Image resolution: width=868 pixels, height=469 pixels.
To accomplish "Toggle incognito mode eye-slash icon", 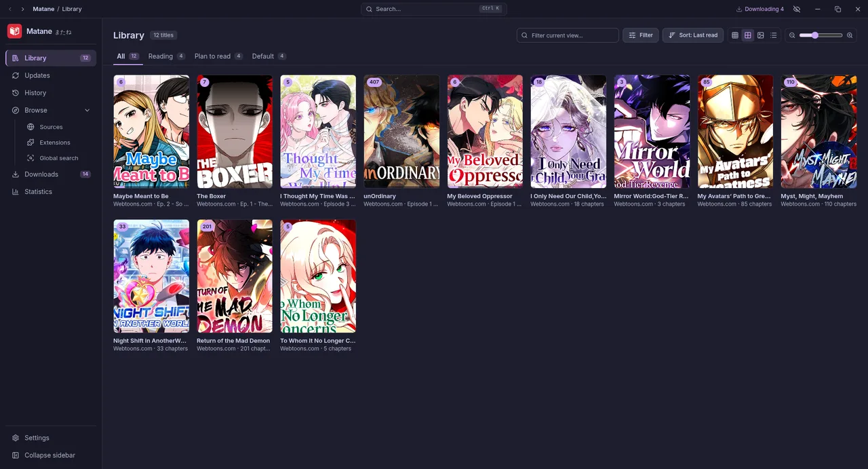I will coord(797,9).
